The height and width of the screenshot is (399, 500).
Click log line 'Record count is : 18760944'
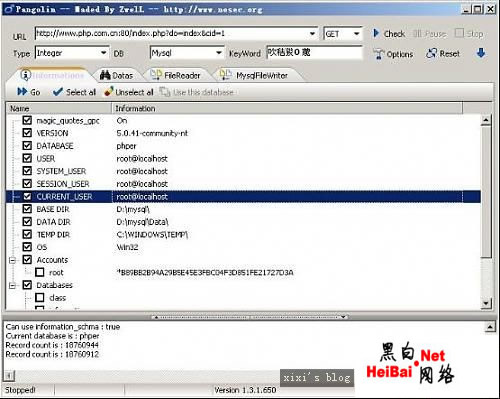52,345
